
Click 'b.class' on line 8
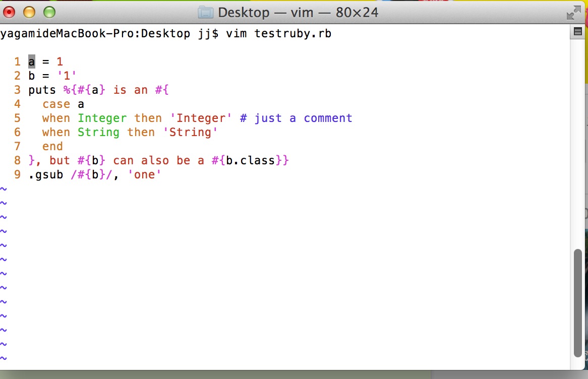coord(251,160)
